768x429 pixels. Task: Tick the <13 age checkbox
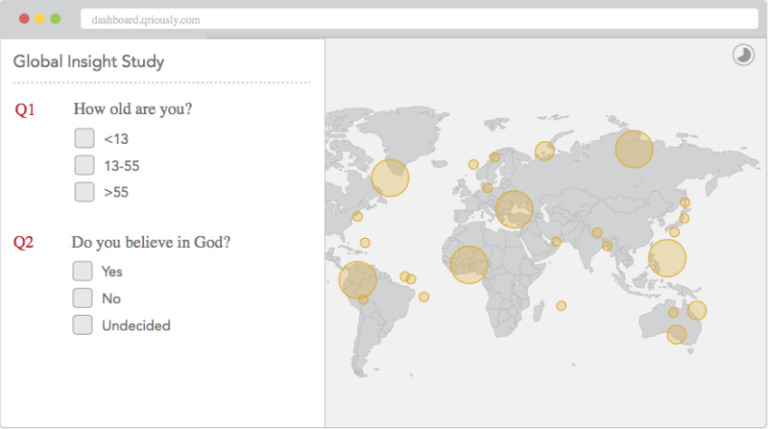click(x=85, y=139)
